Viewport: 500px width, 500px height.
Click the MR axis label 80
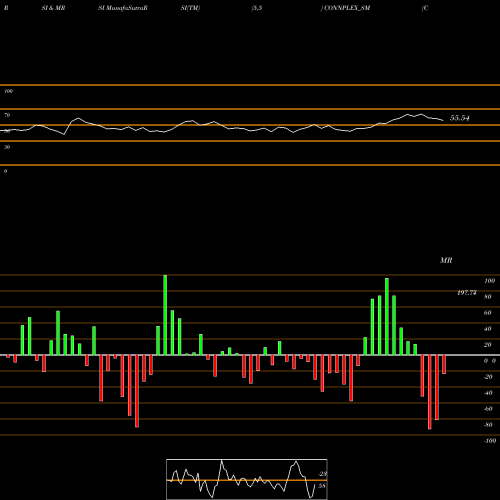tap(488, 297)
